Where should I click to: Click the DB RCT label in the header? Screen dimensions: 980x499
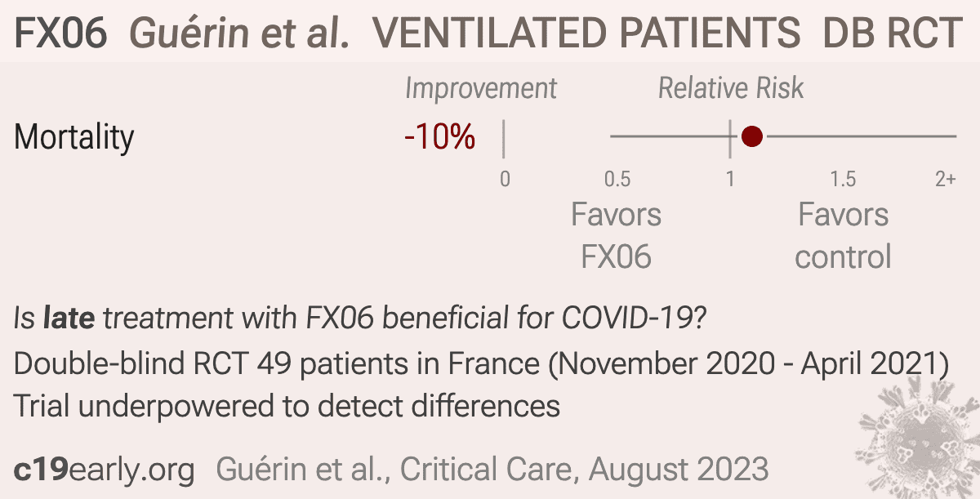893,33
